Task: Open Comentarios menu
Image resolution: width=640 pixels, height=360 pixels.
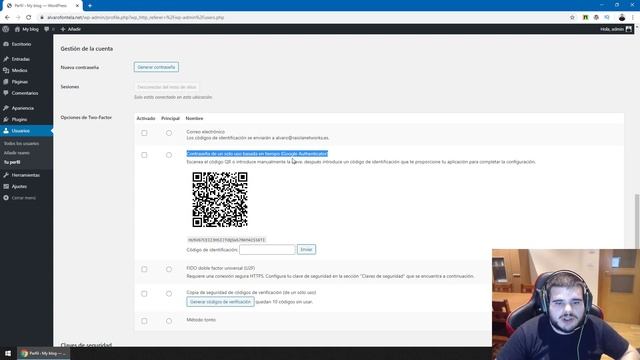Action: 24,93
